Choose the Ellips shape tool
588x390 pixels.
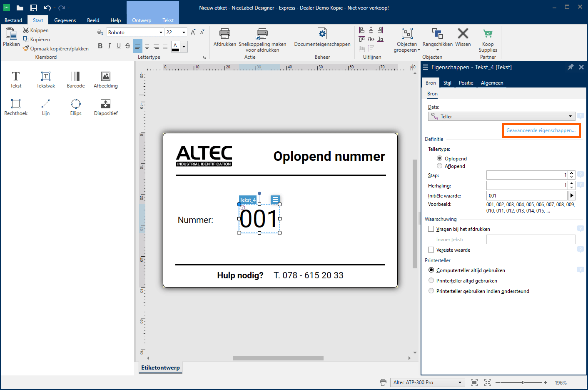76,107
